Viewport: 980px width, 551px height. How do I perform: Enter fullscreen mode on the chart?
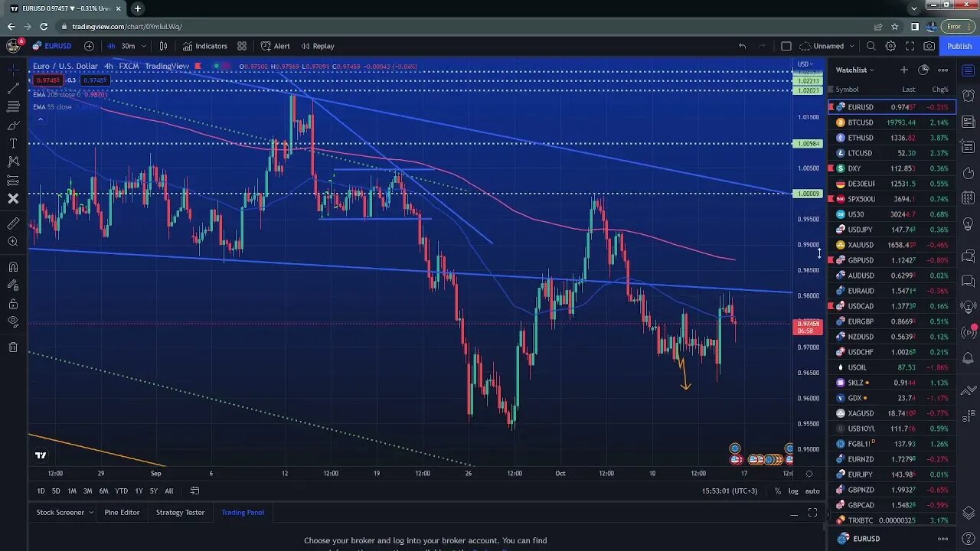coord(910,46)
